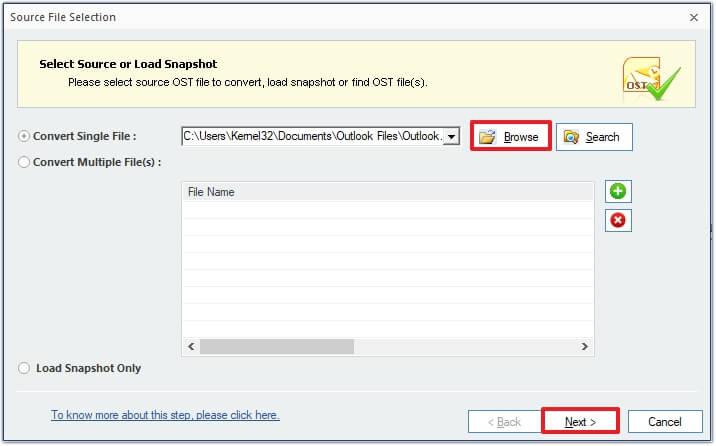Image resolution: width=716 pixels, height=446 pixels.
Task: Click the horizontal scrollbar thumb in the file list
Action: tap(277, 346)
